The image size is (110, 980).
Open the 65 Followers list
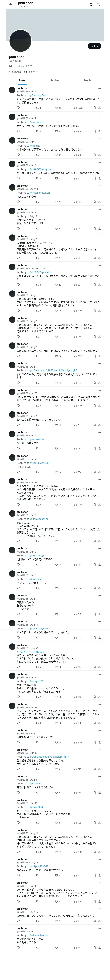[x=31, y=72]
